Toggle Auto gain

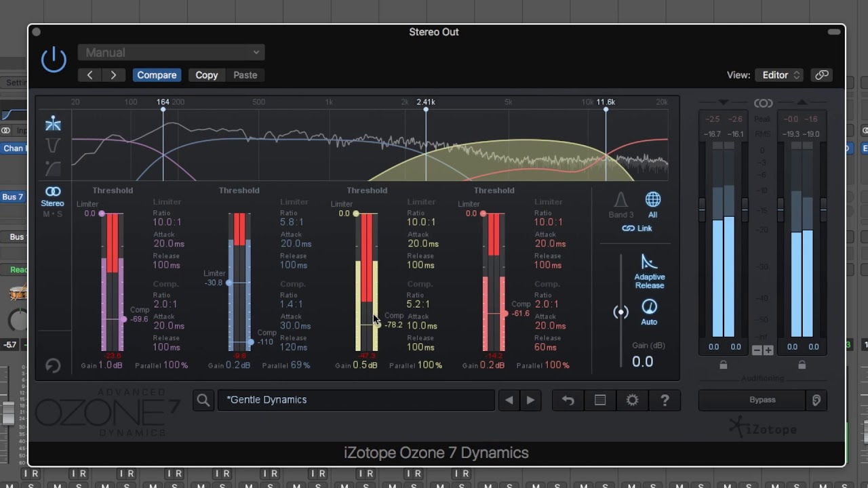pyautogui.click(x=649, y=312)
